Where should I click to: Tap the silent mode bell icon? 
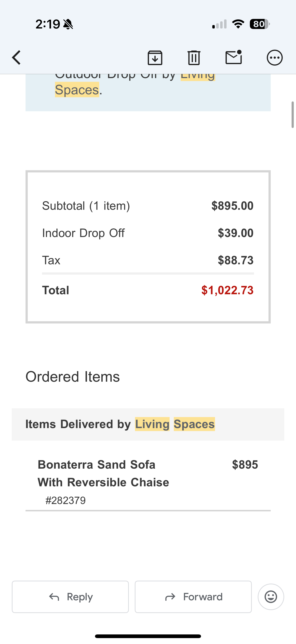click(68, 24)
